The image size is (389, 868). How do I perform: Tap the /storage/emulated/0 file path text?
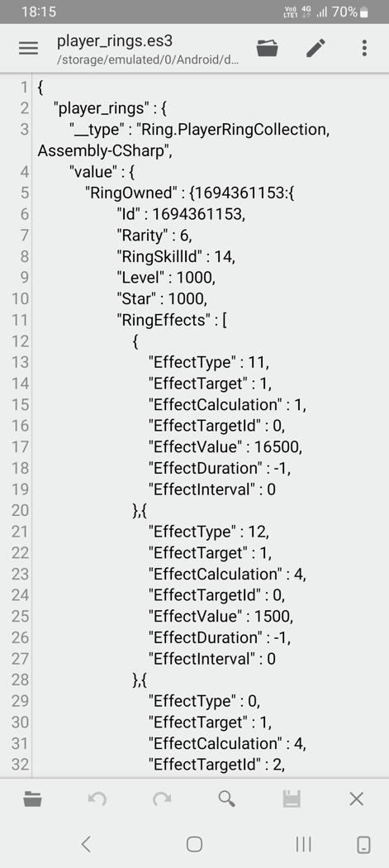[149, 60]
